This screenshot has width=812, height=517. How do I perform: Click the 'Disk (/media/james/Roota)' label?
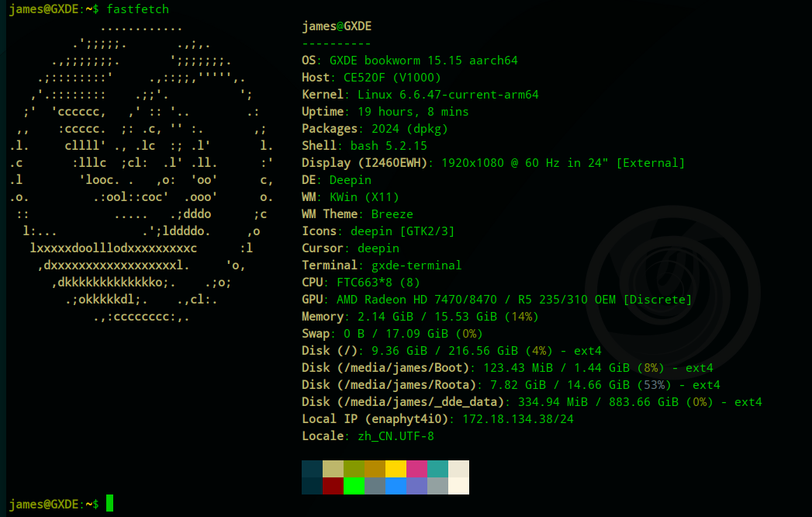pos(389,386)
